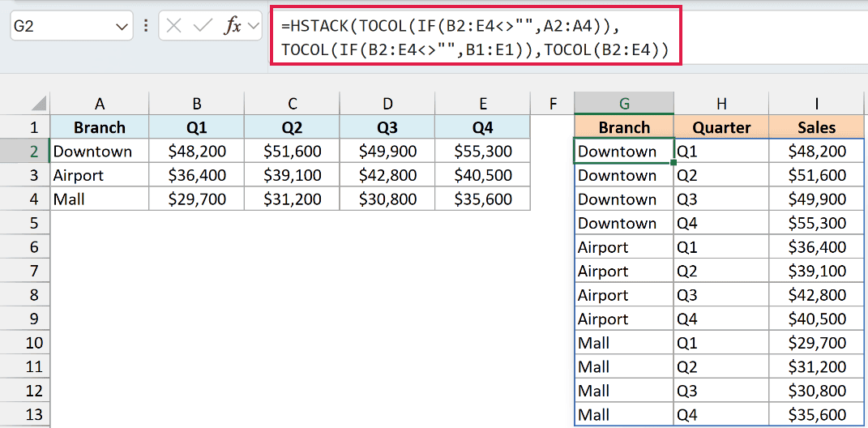Click the Branch header cell in column G

(x=624, y=127)
